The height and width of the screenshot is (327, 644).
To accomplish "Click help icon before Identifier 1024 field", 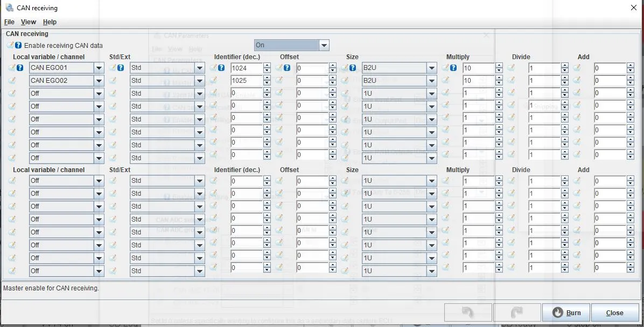I will coord(221,68).
